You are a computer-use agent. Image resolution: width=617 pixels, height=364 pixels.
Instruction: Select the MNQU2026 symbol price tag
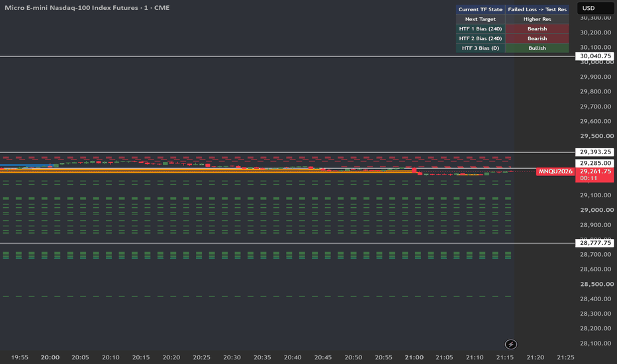[555, 171]
